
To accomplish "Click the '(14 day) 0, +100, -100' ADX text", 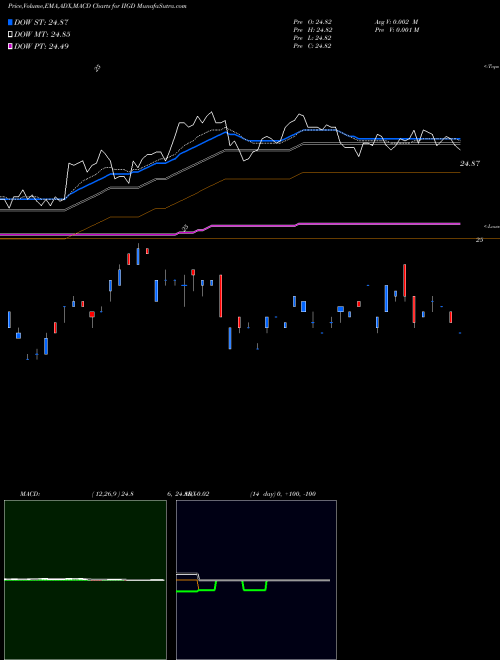I will pos(283,494).
